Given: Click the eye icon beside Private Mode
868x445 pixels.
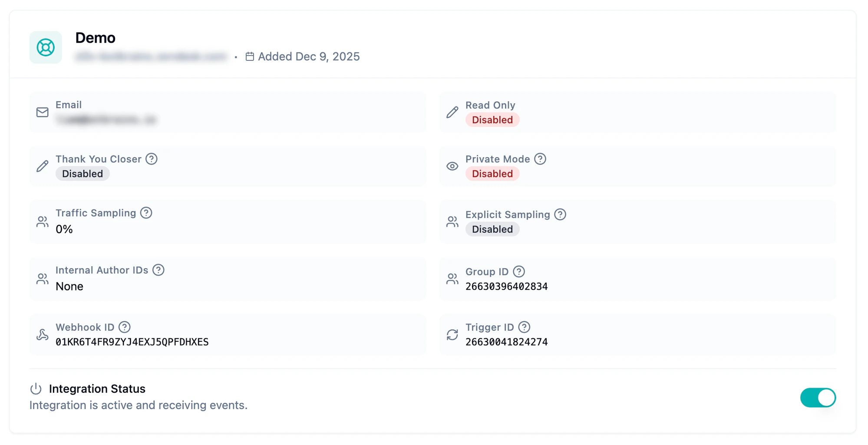Looking at the screenshot, I should [x=452, y=166].
